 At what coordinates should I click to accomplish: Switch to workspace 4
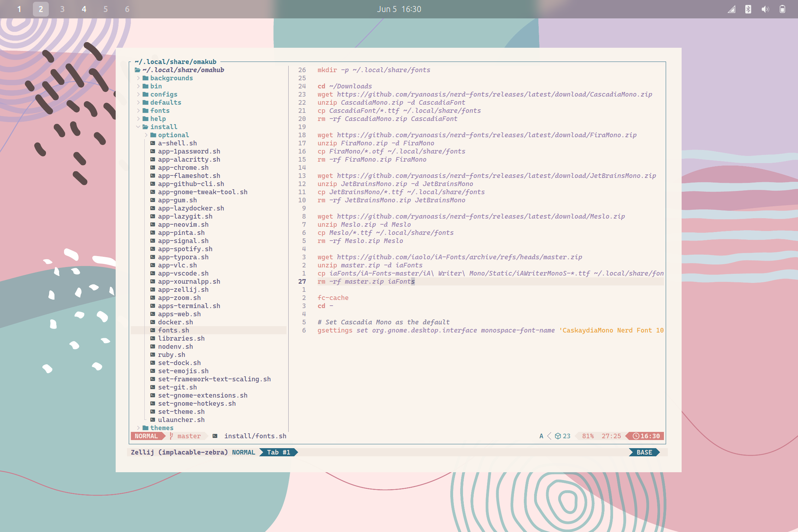(x=84, y=9)
